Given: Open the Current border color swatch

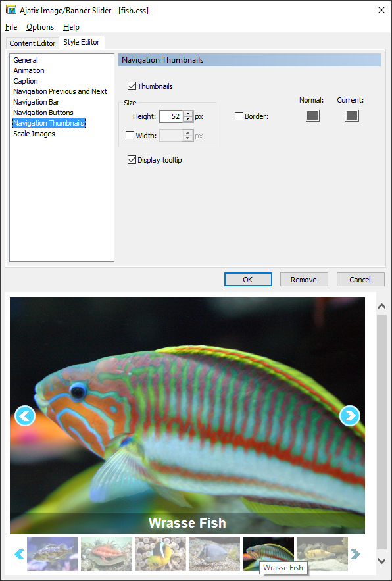Looking at the screenshot, I should 352,116.
